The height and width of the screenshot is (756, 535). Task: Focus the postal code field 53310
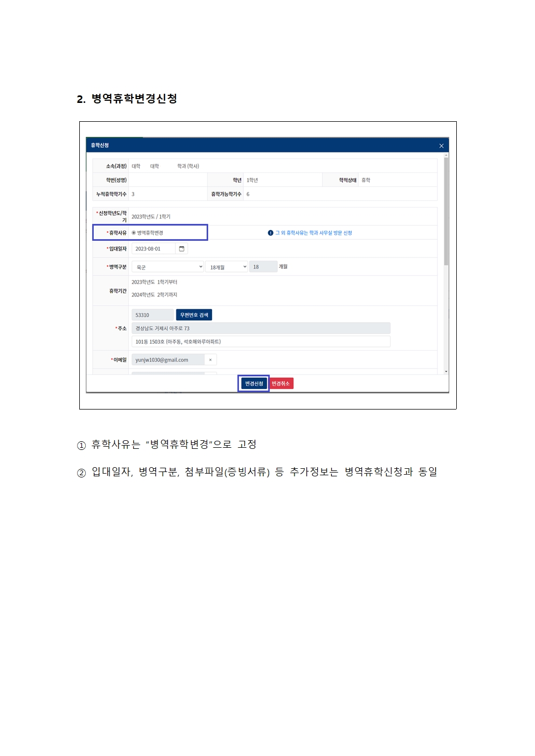153,315
